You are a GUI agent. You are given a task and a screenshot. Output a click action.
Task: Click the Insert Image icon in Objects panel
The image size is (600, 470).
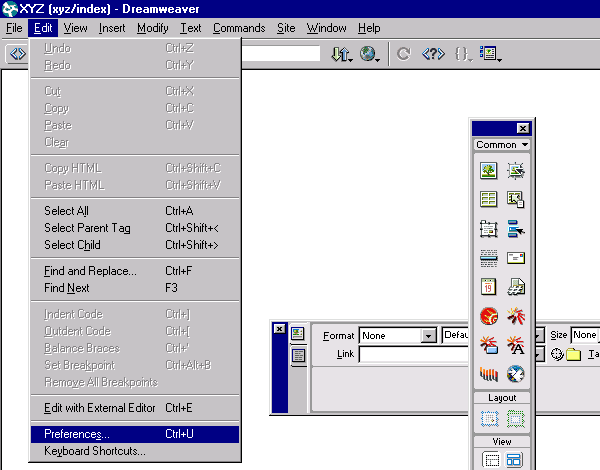click(x=489, y=172)
